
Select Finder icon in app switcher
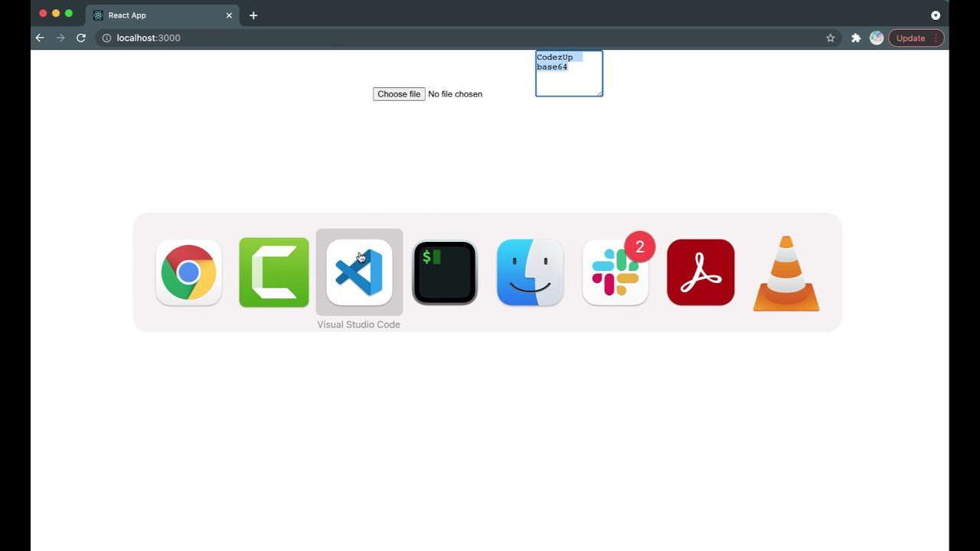[x=530, y=272]
